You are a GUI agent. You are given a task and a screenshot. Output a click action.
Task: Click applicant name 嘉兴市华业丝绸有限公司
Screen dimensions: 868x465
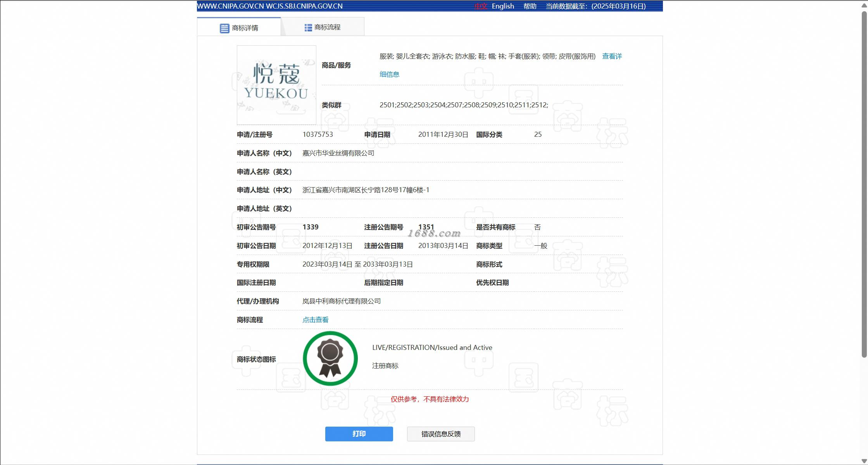[338, 153]
